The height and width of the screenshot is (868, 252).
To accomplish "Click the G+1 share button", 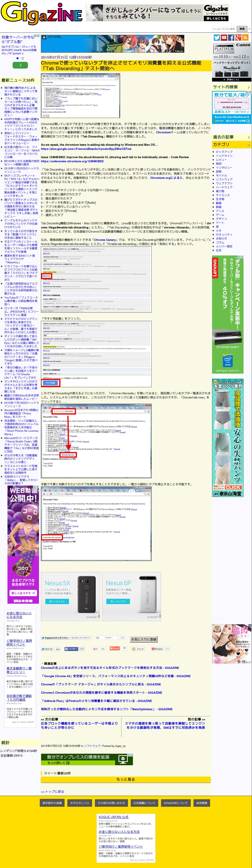I will [x=95, y=649].
